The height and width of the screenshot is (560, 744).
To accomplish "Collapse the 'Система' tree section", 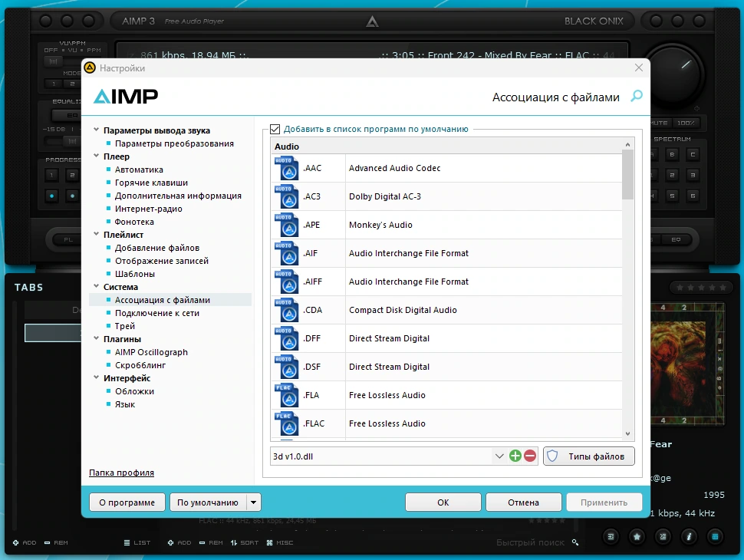I will tap(97, 286).
